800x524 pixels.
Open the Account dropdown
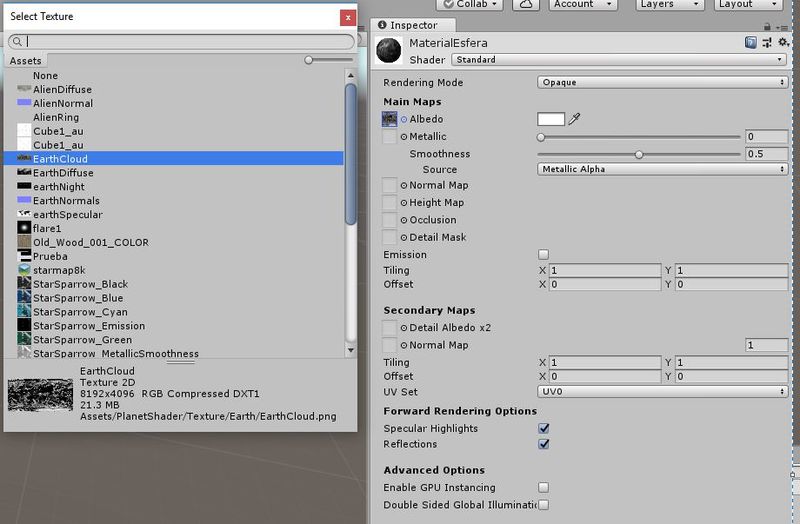coord(583,5)
